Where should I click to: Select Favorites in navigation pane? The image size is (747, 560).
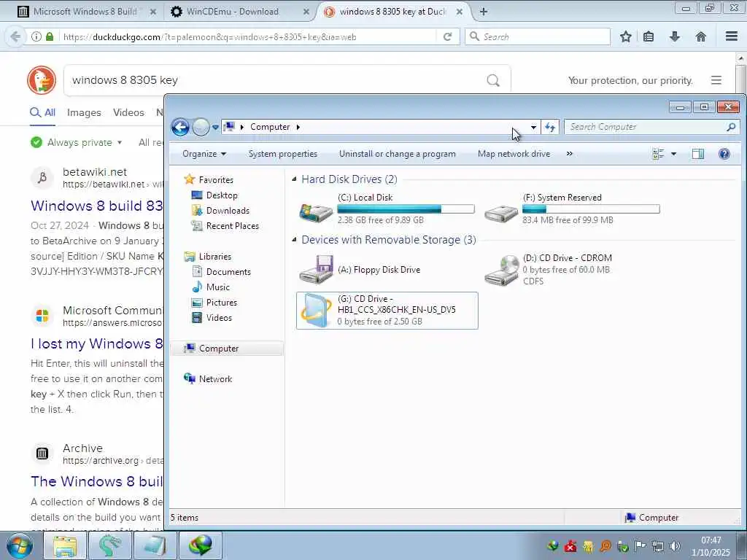pos(216,180)
